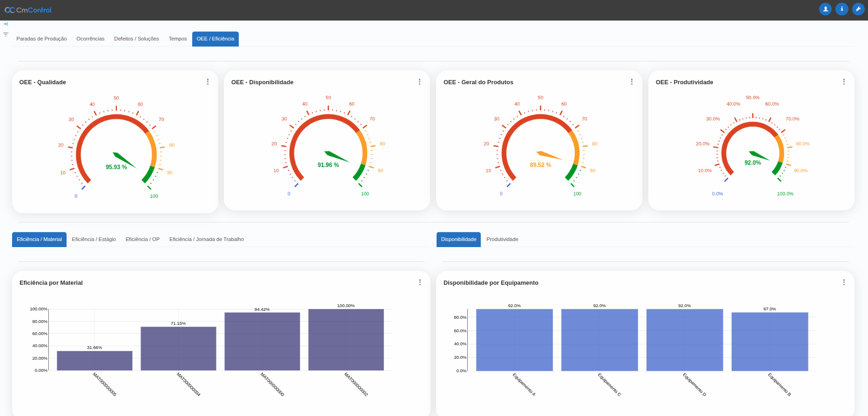
Task: Open OEE - Qualidade options menu
Action: pyautogui.click(x=208, y=82)
